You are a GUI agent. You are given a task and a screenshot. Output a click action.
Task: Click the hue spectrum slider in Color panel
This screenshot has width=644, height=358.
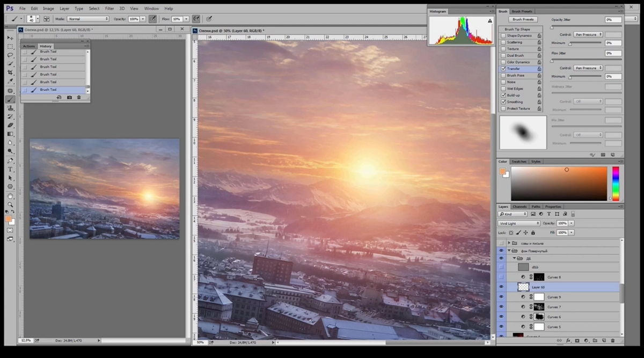click(x=616, y=184)
